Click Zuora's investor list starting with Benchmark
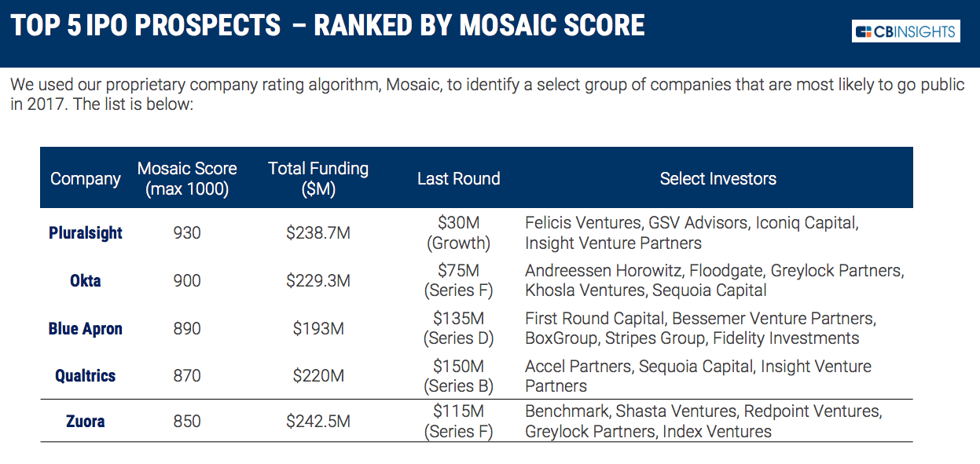The image size is (980, 464). [703, 422]
